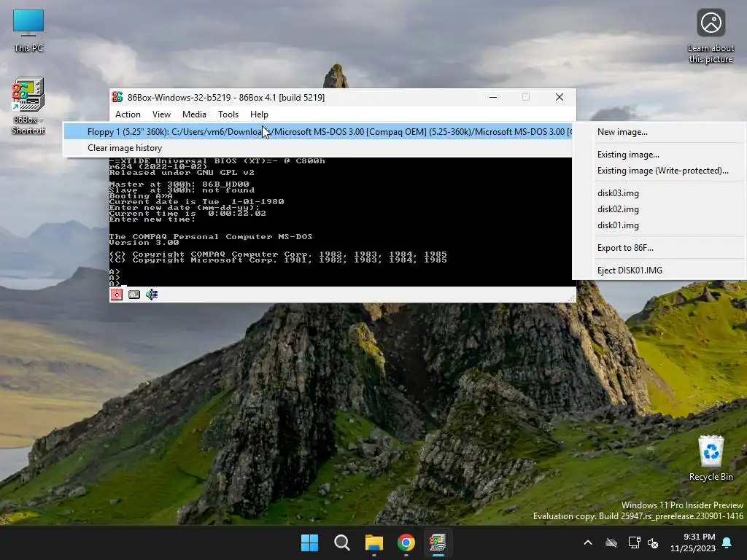747x560 pixels.
Task: Open the Action menu in 86Box
Action: pyautogui.click(x=128, y=114)
